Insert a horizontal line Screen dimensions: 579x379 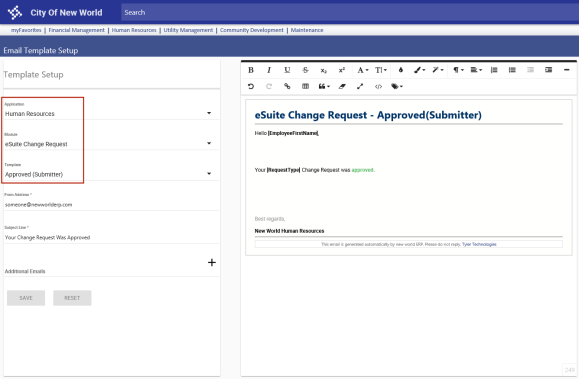click(566, 70)
